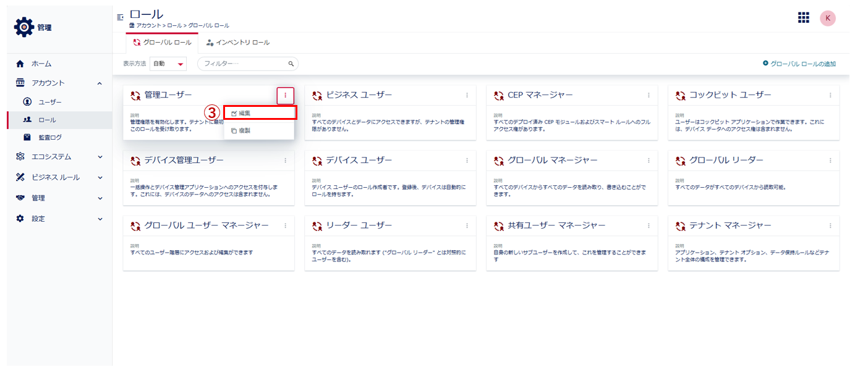Click the フィルター input field

(x=243, y=64)
